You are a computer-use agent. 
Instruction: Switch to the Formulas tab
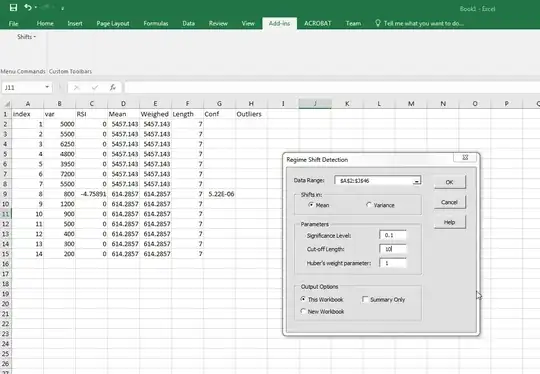click(156, 23)
